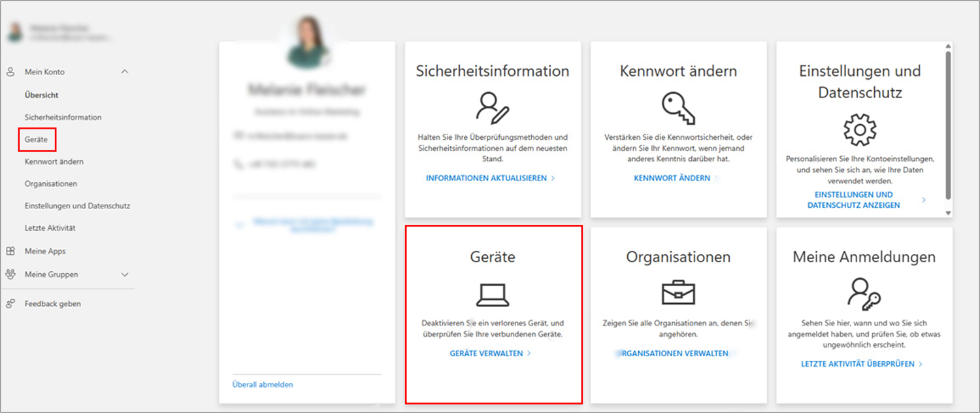Click the laptop icon in Geräte card
Viewport: 980px width, 413px height.
(x=493, y=295)
